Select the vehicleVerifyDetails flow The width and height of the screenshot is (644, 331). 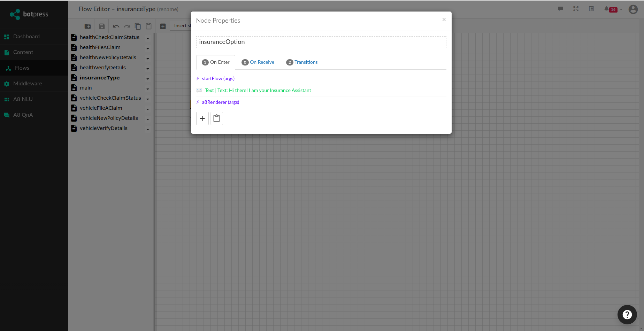tap(103, 128)
